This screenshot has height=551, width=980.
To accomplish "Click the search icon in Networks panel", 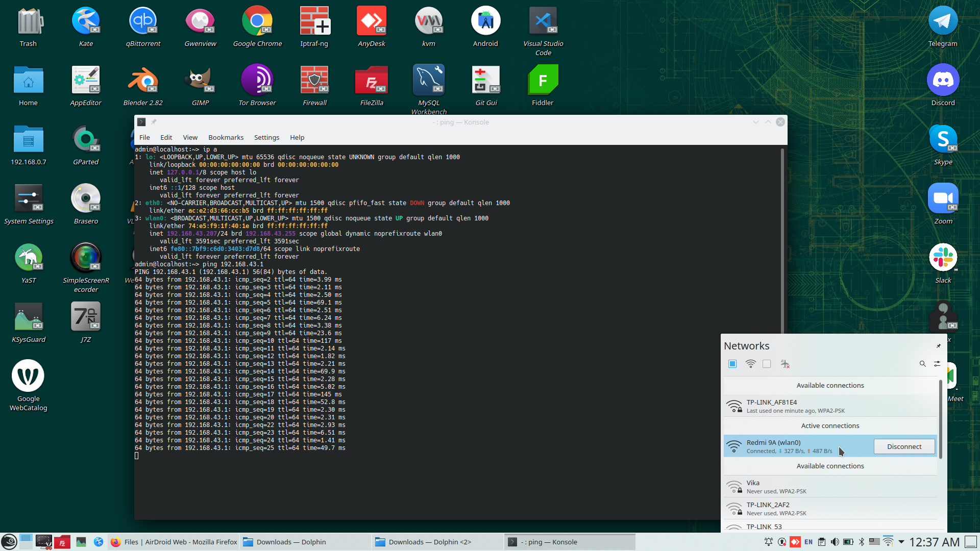I will (x=922, y=364).
